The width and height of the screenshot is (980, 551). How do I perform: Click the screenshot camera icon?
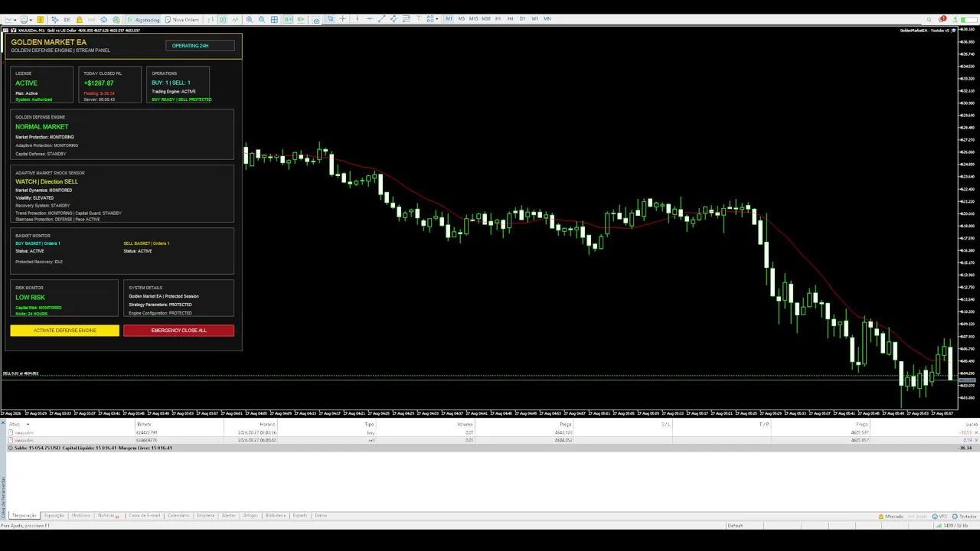[x=316, y=21]
